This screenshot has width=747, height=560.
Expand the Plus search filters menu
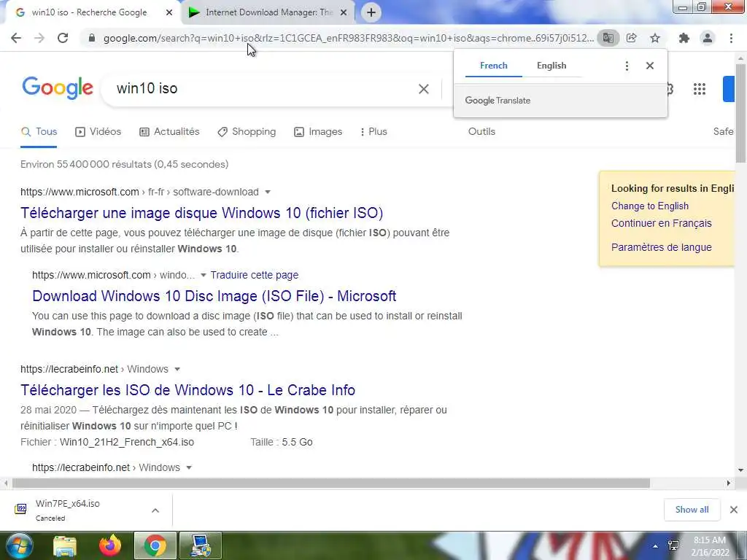tap(373, 132)
